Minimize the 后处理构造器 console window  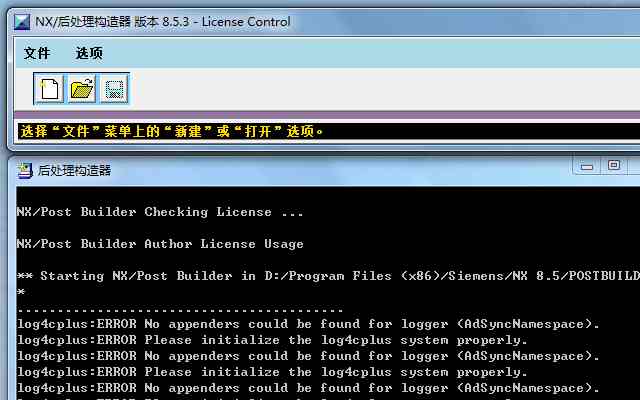coord(587,166)
